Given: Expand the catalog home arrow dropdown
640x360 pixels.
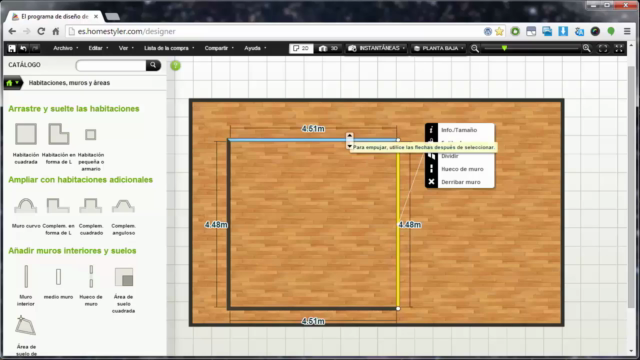Looking at the screenshot, I should [17, 83].
